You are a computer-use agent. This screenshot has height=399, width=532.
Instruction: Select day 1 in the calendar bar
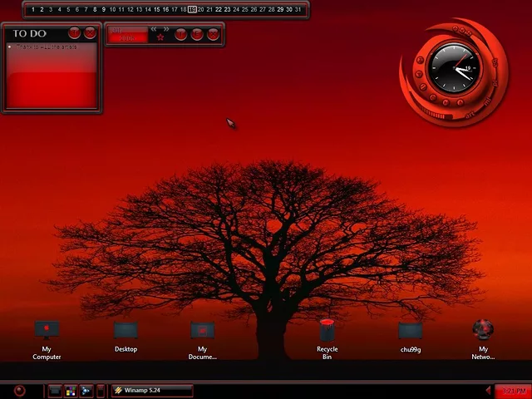click(x=33, y=10)
